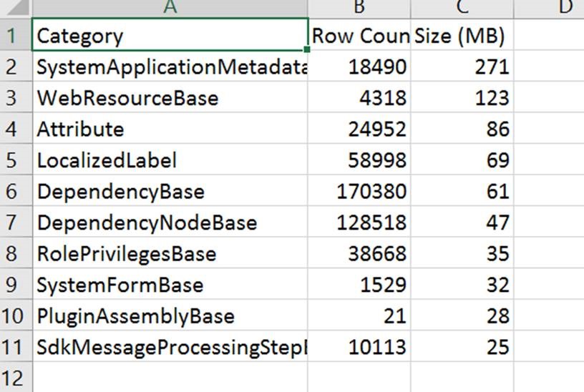The height and width of the screenshot is (392, 584).
Task: Click the Select All corner triangle
Action: click(x=16, y=7)
